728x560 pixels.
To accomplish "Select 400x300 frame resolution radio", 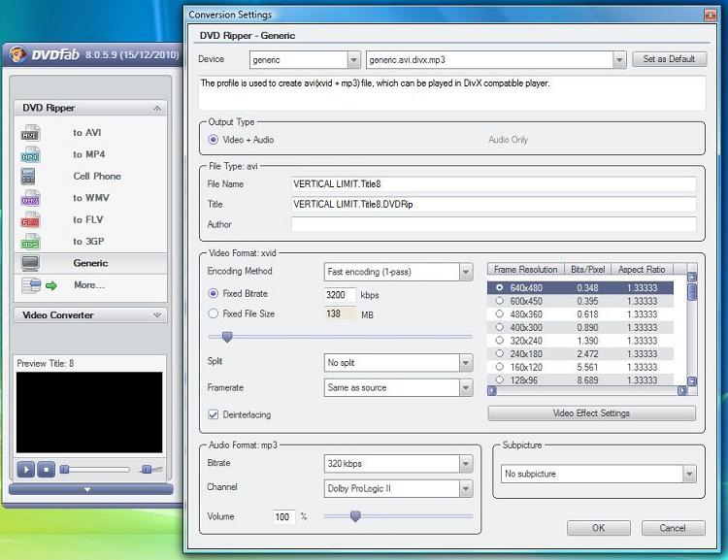I will click(x=500, y=327).
